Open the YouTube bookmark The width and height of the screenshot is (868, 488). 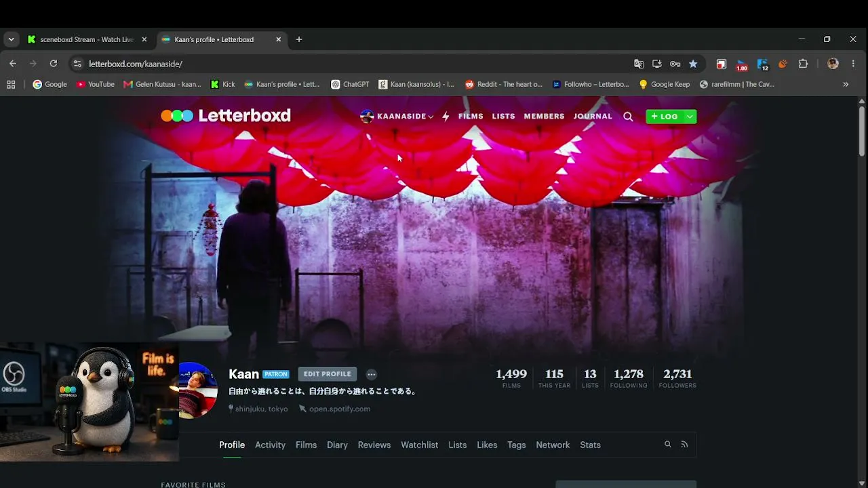pyautogui.click(x=95, y=85)
